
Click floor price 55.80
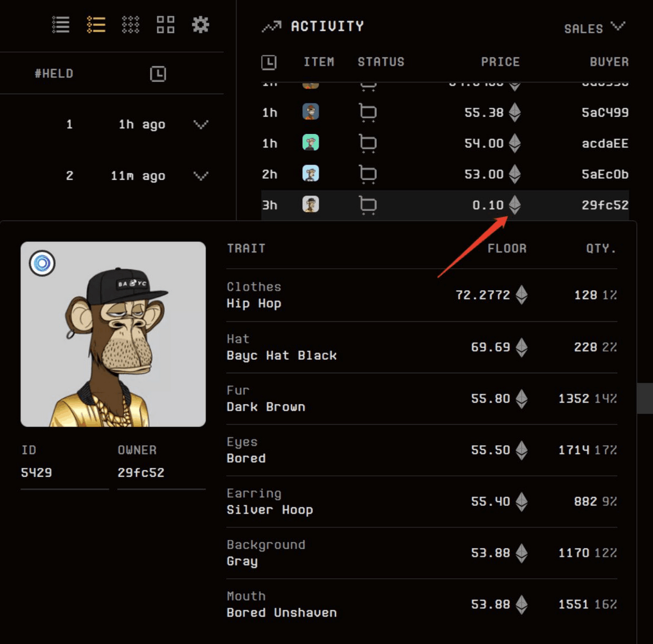[491, 398]
